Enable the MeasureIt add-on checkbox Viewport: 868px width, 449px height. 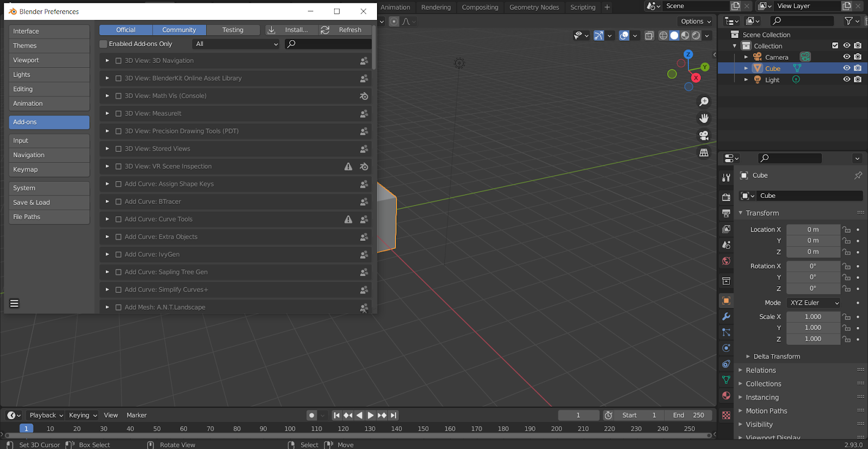[x=118, y=113]
